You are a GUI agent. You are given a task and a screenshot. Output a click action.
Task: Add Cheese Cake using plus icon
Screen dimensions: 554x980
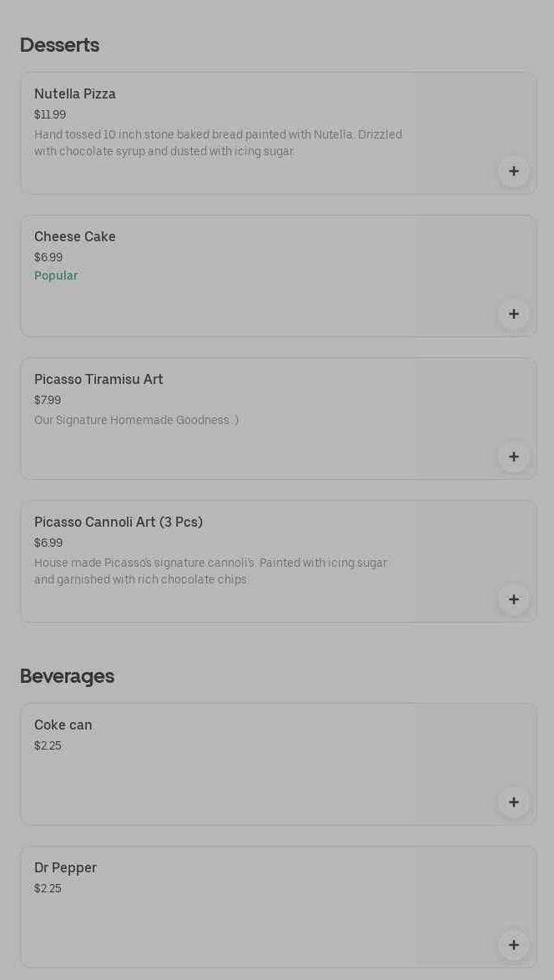click(514, 314)
